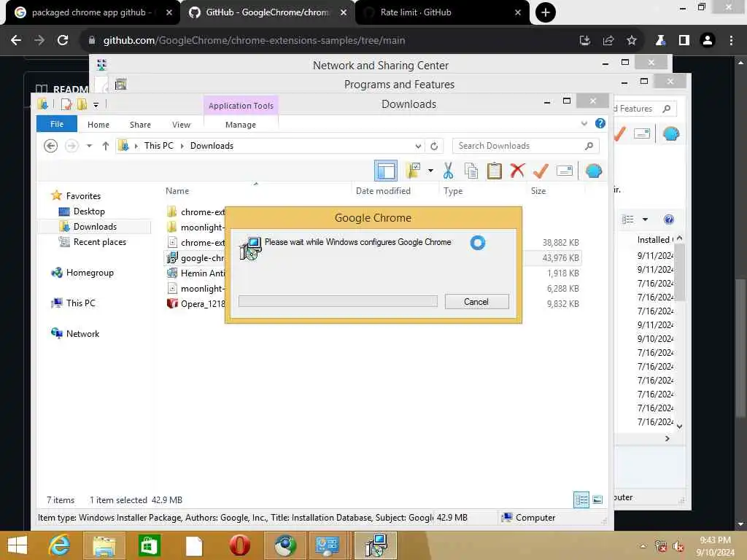Open Opera from the taskbar
747x560 pixels.
[x=239, y=545]
